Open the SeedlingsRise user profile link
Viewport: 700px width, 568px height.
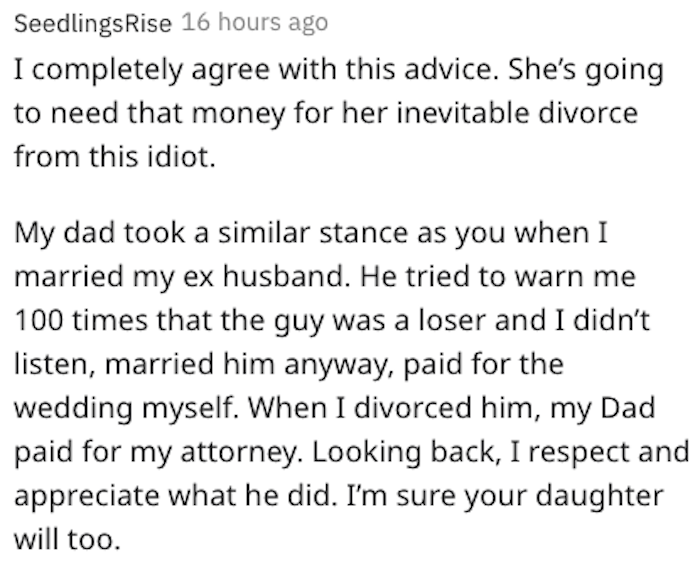click(x=93, y=23)
